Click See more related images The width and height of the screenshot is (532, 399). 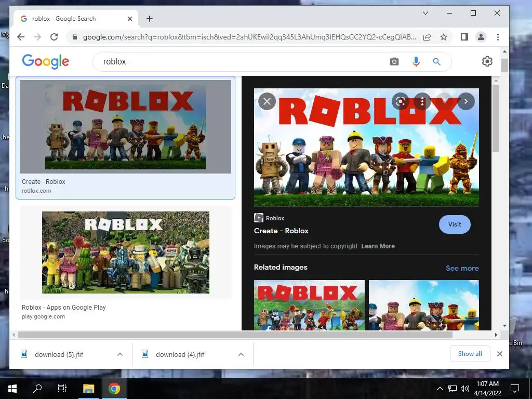[x=462, y=268]
